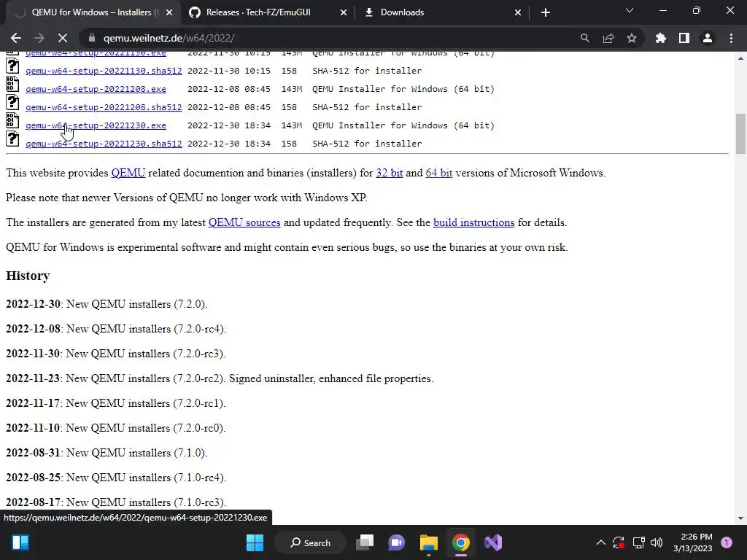Open a new browser tab
The image size is (747, 560).
pyautogui.click(x=546, y=12)
